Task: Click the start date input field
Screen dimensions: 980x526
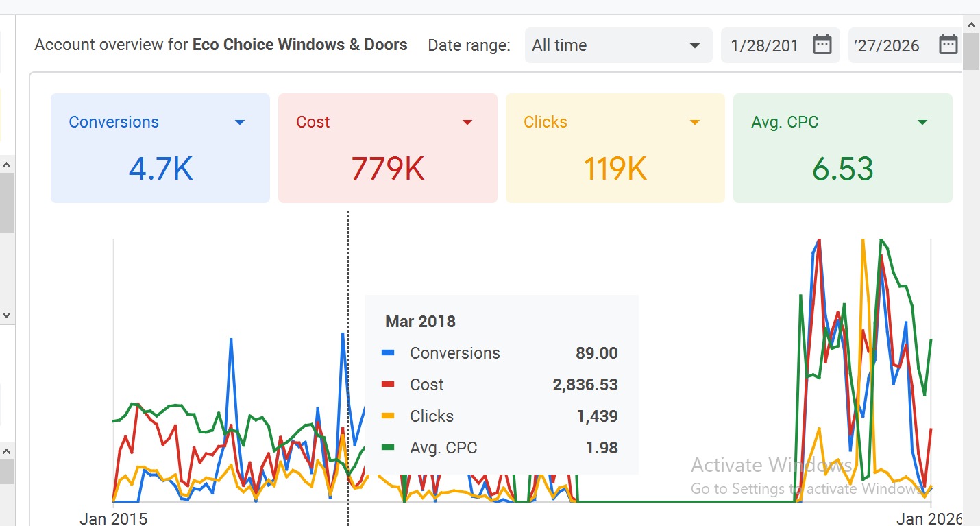Action: [768, 44]
